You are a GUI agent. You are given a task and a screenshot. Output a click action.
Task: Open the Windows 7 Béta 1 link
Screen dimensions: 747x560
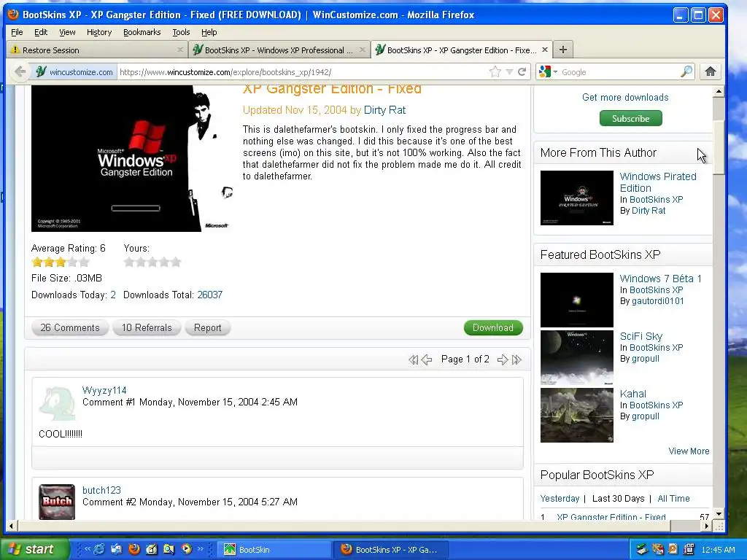pos(660,279)
